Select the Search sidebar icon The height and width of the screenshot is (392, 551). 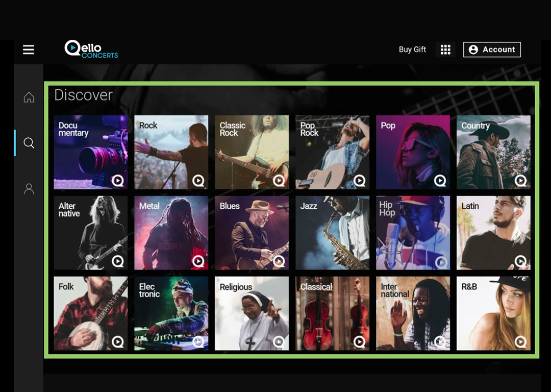[29, 143]
